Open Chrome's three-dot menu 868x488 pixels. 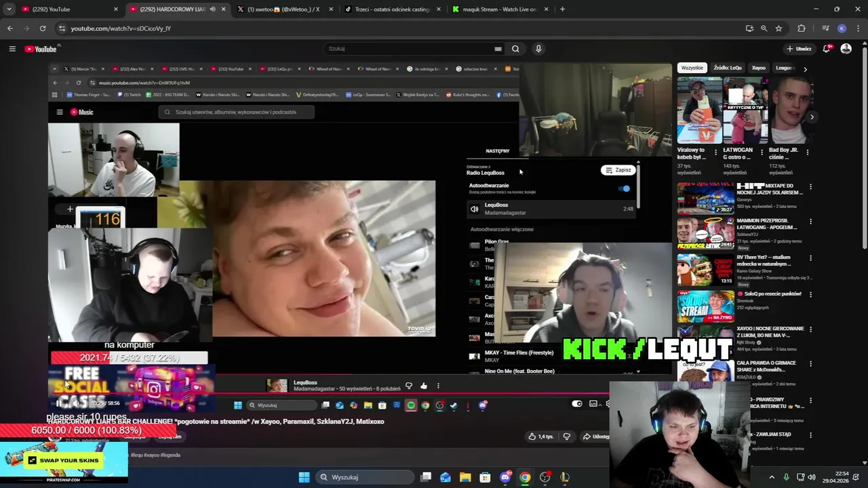coord(857,28)
